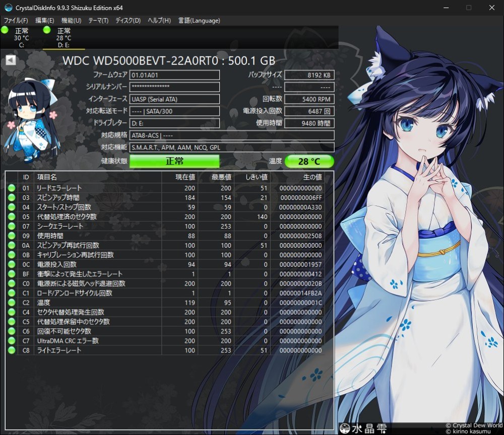Viewport: 504px width, 435px height.
Task: Click raw value 00000000001C in temperature row
Action: click(300, 303)
